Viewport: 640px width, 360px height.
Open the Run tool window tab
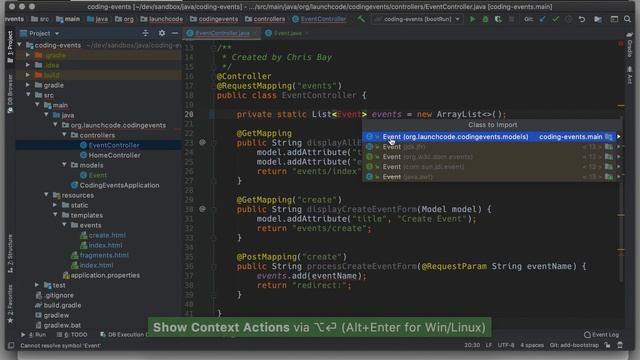tap(34, 335)
